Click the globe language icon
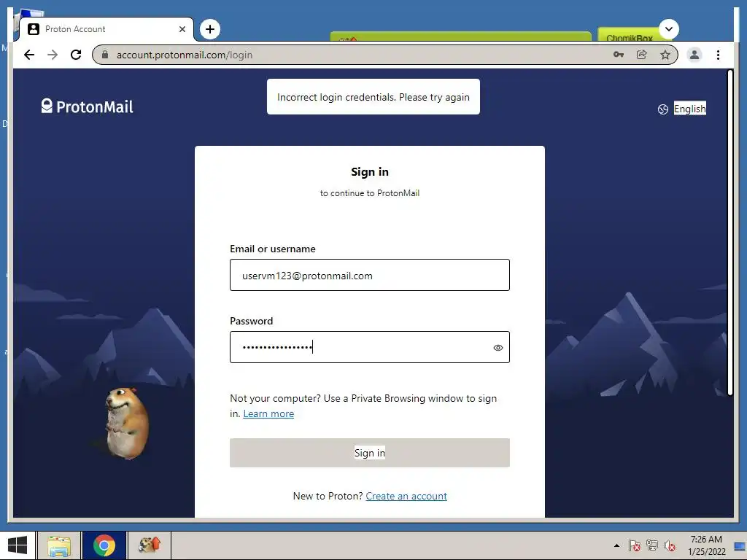This screenshot has height=560, width=747. tap(662, 109)
